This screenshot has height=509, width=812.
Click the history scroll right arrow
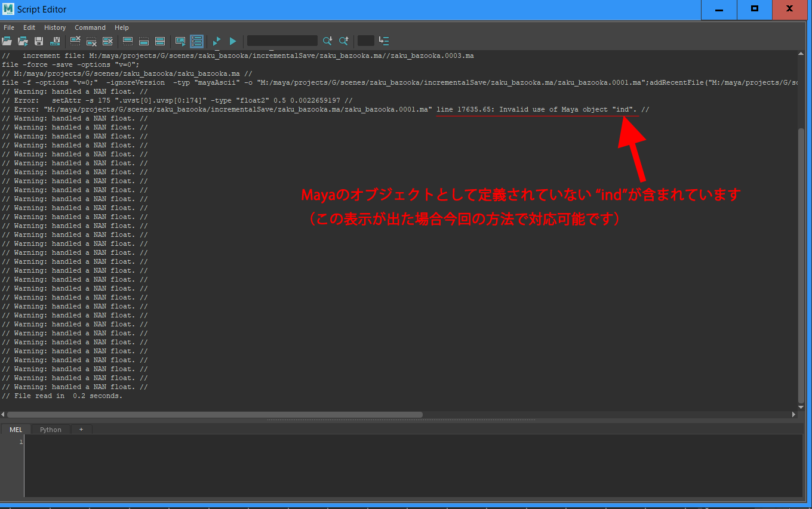coord(793,414)
